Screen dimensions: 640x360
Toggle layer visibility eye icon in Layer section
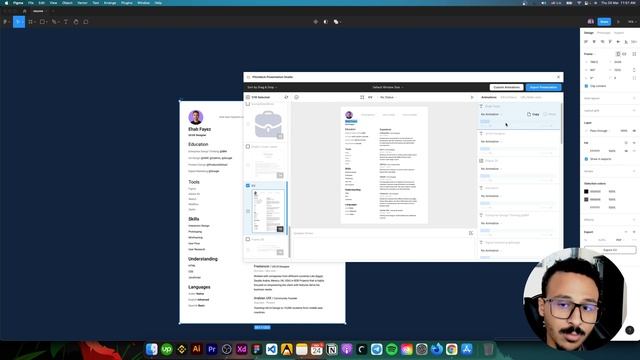634,131
